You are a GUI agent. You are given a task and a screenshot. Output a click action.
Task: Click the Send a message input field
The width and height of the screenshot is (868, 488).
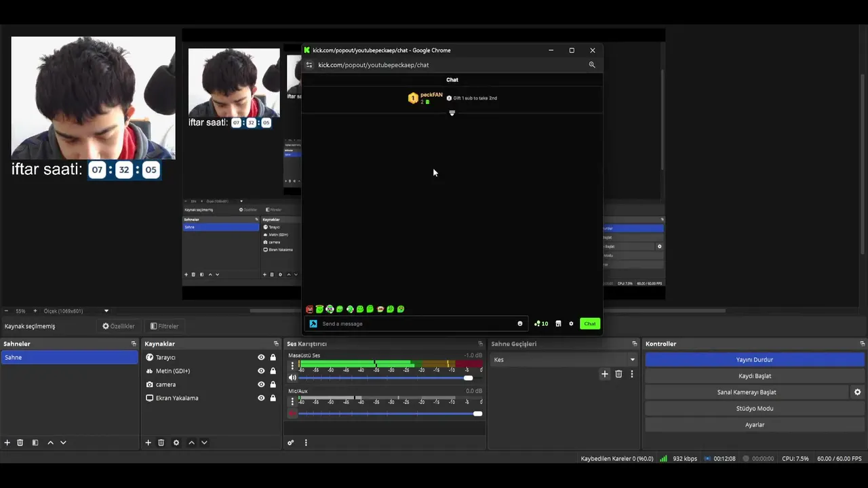[x=416, y=323]
